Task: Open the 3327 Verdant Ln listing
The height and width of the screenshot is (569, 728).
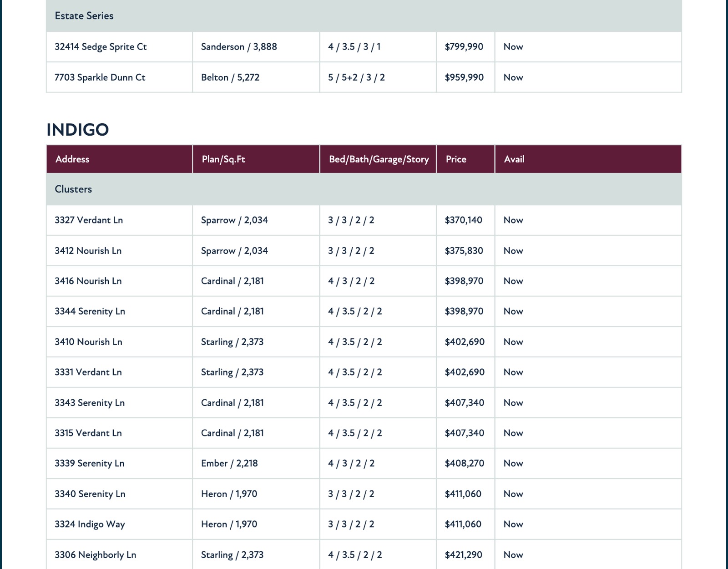Action: coord(89,220)
